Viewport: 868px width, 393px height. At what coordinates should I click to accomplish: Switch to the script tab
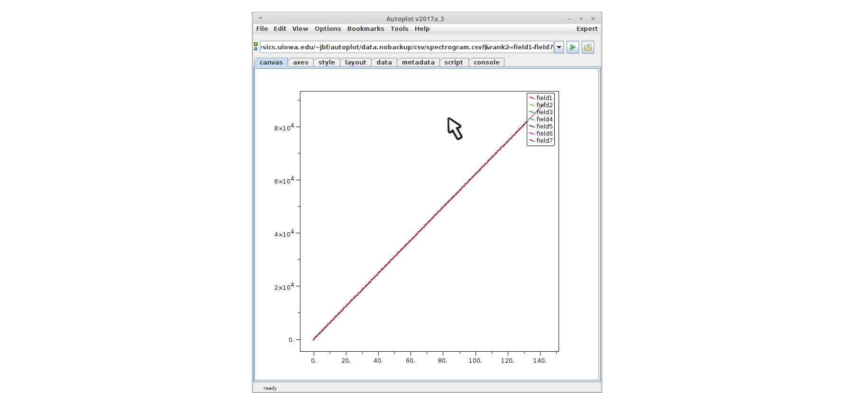[454, 62]
